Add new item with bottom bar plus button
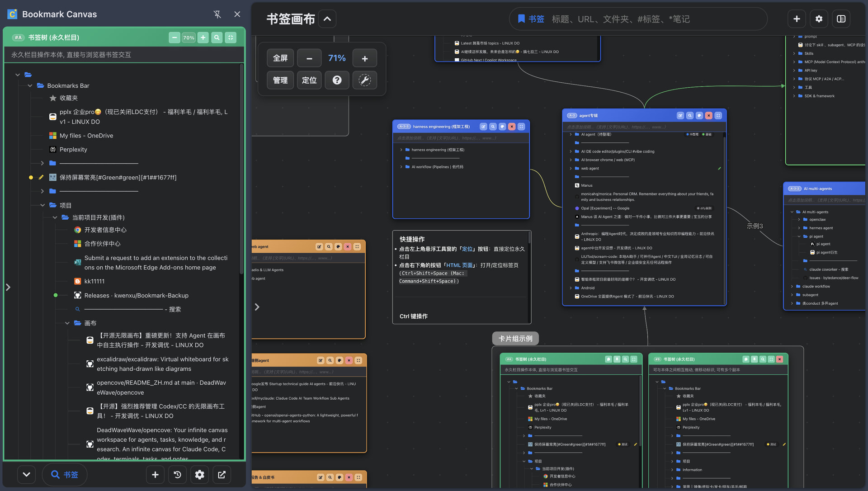868x491 pixels. point(155,475)
